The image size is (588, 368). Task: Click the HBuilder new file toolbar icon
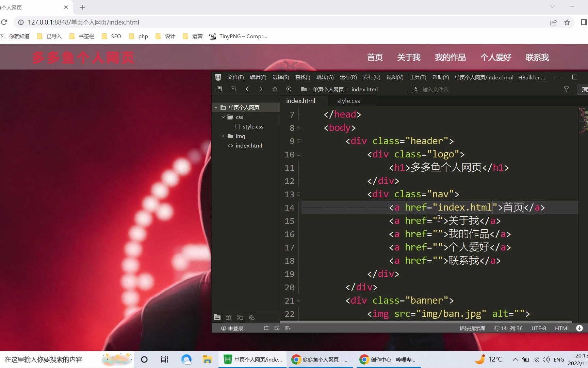click(x=219, y=89)
